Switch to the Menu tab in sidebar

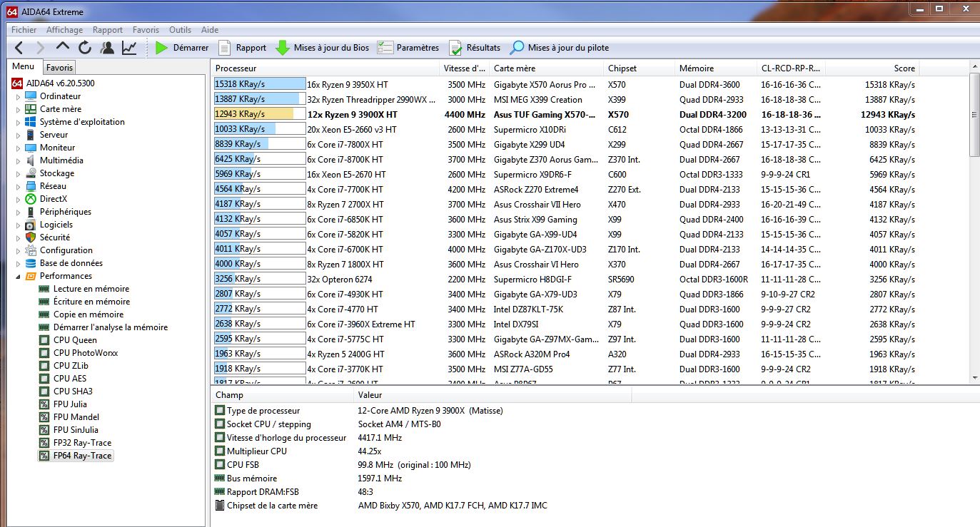(23, 67)
